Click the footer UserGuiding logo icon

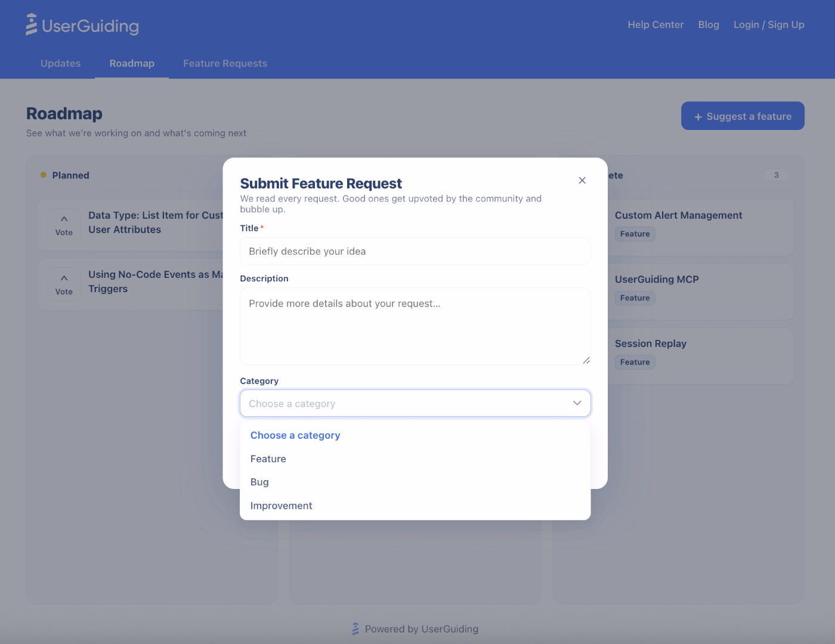click(355, 628)
